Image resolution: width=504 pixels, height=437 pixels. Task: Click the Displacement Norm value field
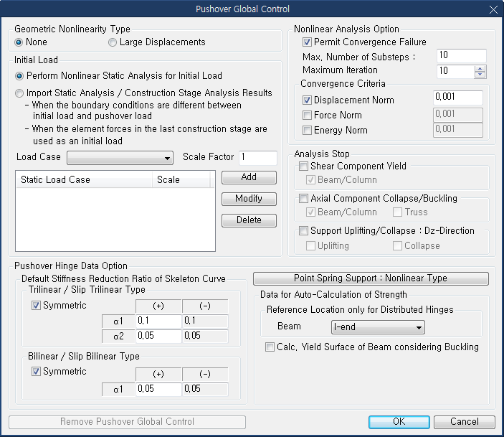(457, 98)
